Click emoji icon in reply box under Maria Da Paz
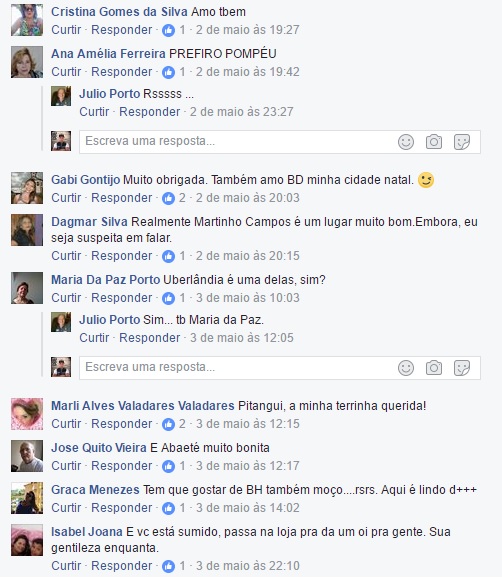502x579 pixels. 406,368
